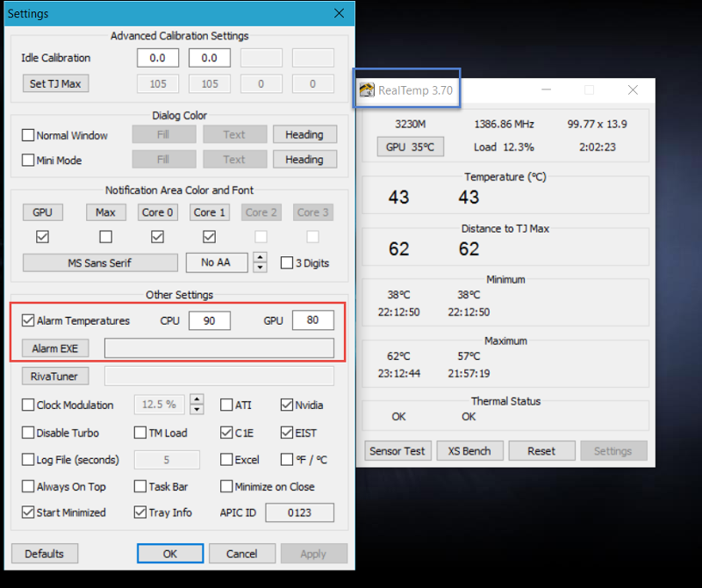Screen dimensions: 702x588
Task: Uncheck the GPU notification area checkbox
Action: tap(42, 236)
